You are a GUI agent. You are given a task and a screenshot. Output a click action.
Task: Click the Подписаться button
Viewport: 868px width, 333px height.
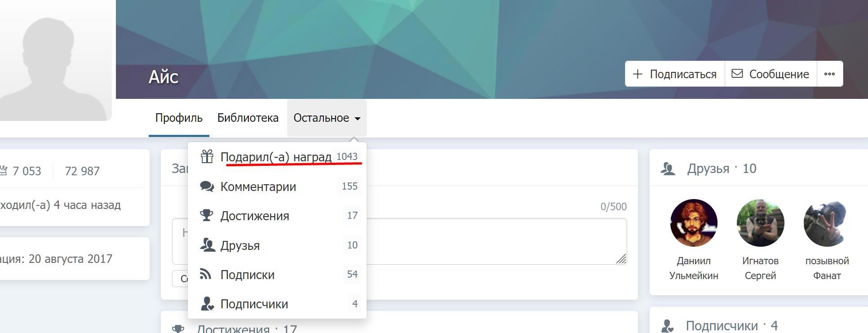pyautogui.click(x=675, y=74)
